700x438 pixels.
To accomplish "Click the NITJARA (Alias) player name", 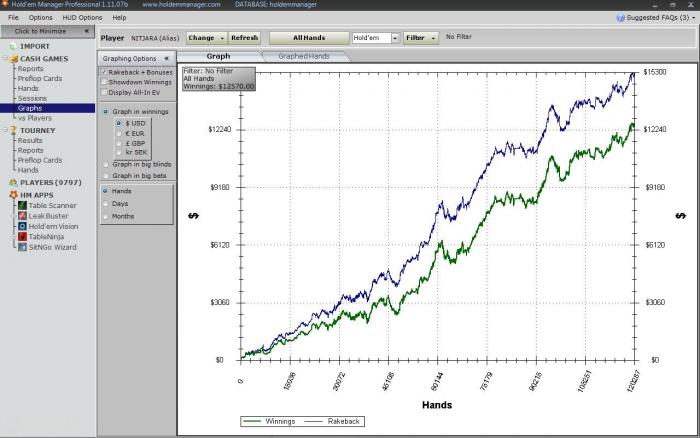I will point(155,38).
